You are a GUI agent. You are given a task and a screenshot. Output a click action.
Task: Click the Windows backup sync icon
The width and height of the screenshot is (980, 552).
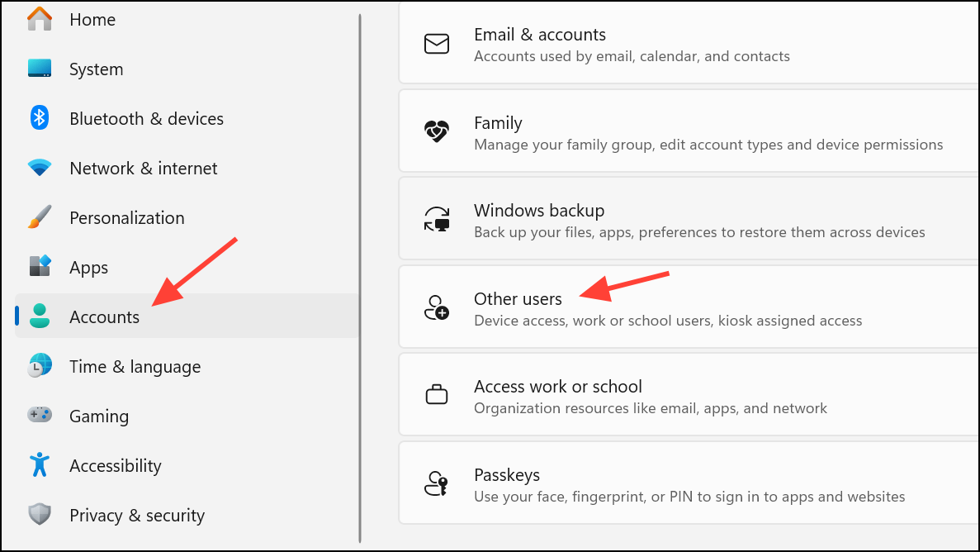click(436, 220)
